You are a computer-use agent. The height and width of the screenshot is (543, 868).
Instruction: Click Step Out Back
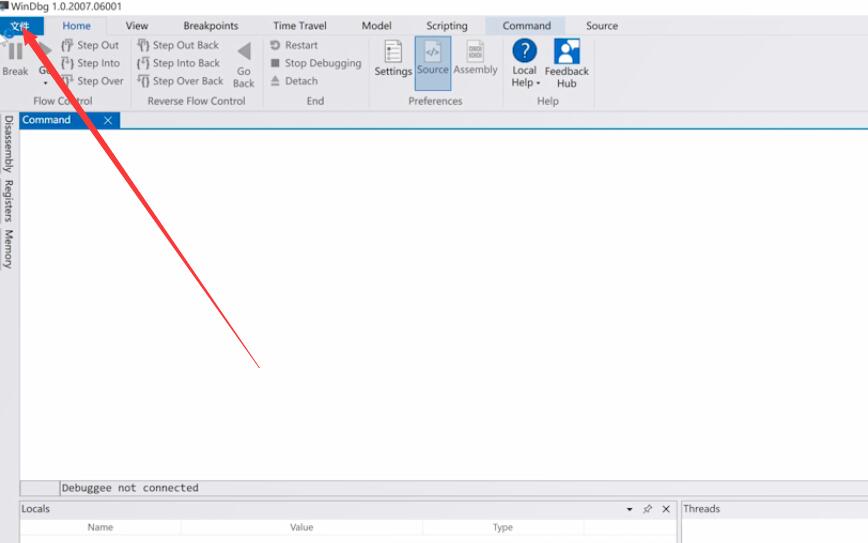(178, 45)
